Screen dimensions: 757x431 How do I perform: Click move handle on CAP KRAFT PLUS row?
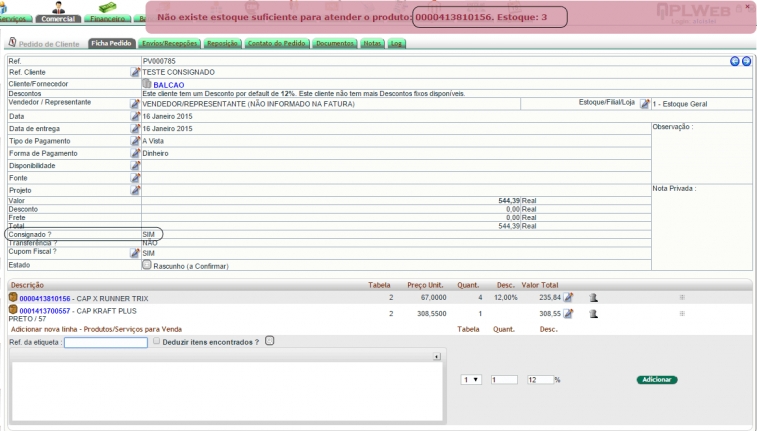coord(682,314)
